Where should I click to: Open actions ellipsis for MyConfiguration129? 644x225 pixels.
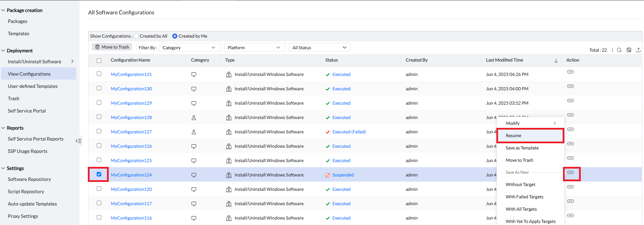(x=570, y=101)
